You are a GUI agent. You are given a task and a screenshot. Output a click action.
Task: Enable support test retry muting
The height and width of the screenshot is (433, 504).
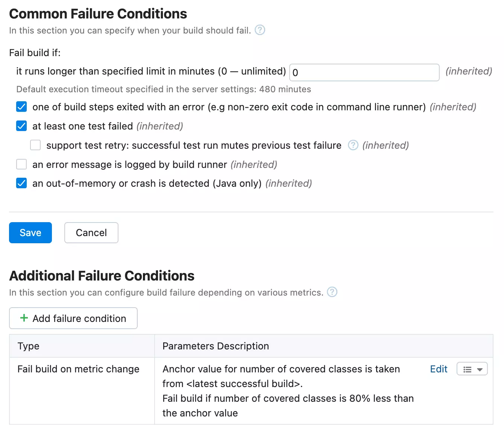point(35,145)
